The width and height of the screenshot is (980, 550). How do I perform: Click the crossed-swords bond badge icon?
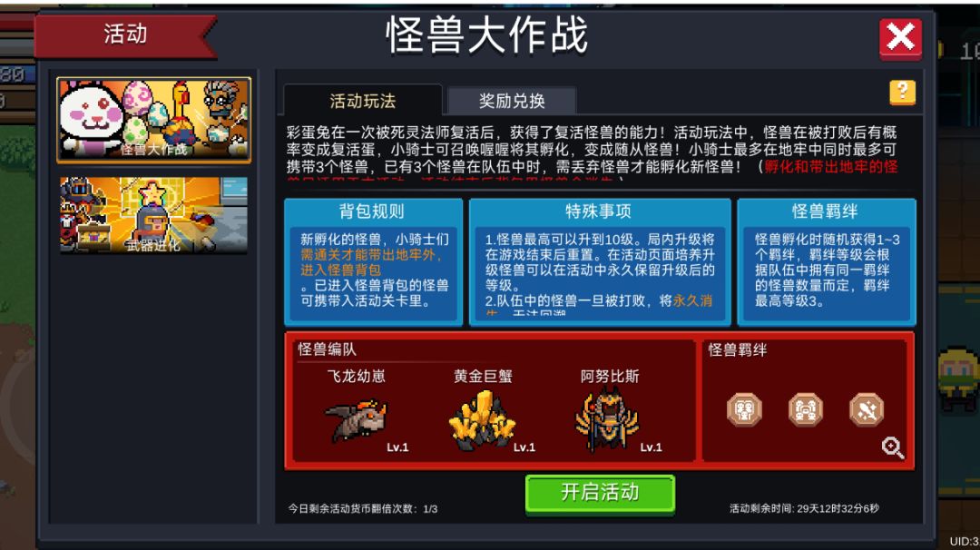pyautogui.click(x=867, y=410)
